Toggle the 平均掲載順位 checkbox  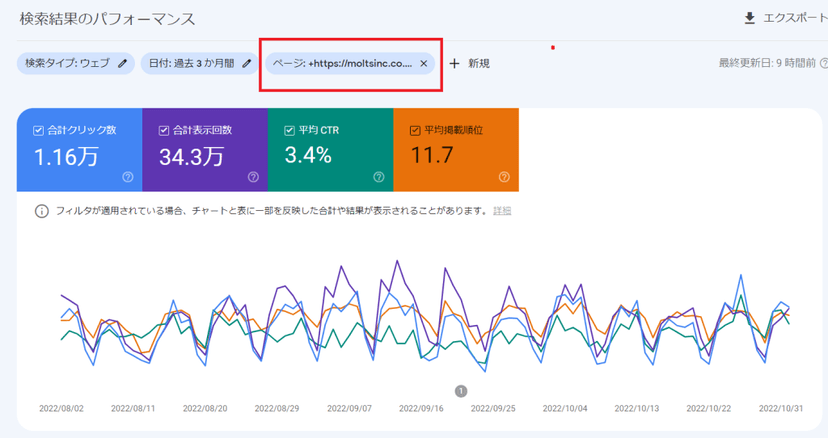click(415, 131)
